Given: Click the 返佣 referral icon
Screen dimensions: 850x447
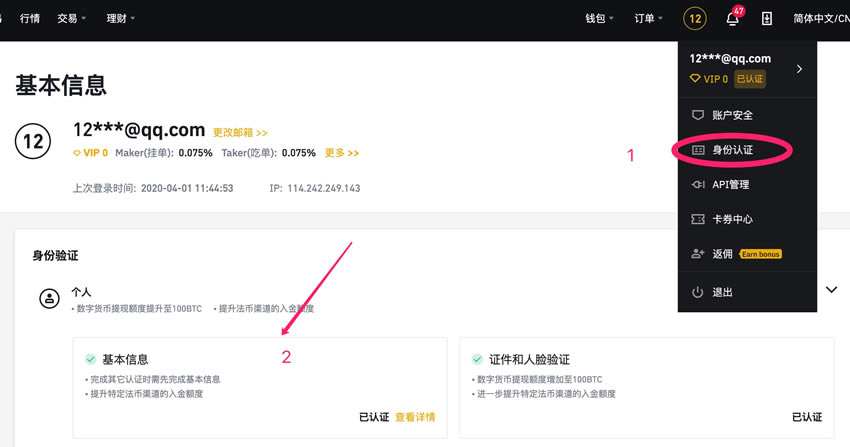Looking at the screenshot, I should point(698,254).
